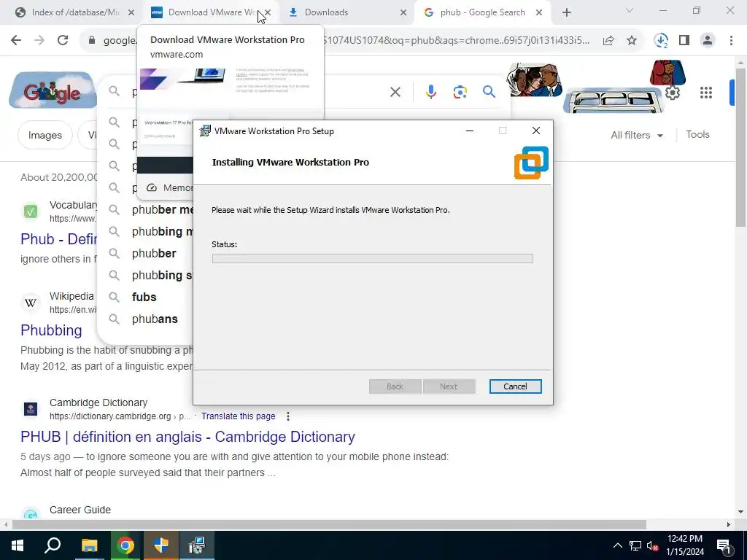Open network tray icon

tap(635, 545)
